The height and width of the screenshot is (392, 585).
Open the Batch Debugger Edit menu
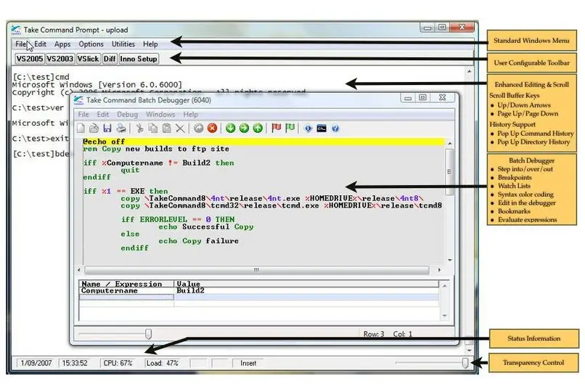coord(103,115)
